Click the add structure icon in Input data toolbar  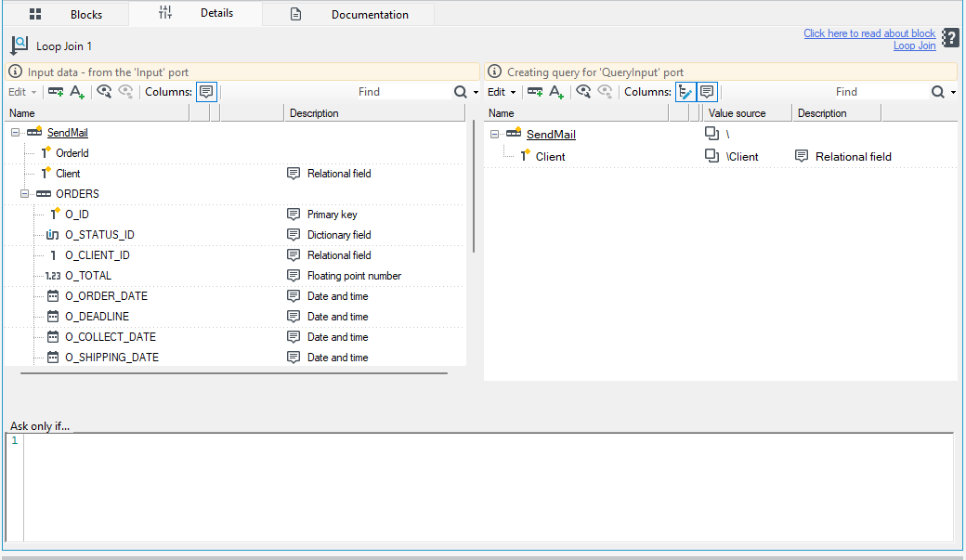(x=56, y=92)
